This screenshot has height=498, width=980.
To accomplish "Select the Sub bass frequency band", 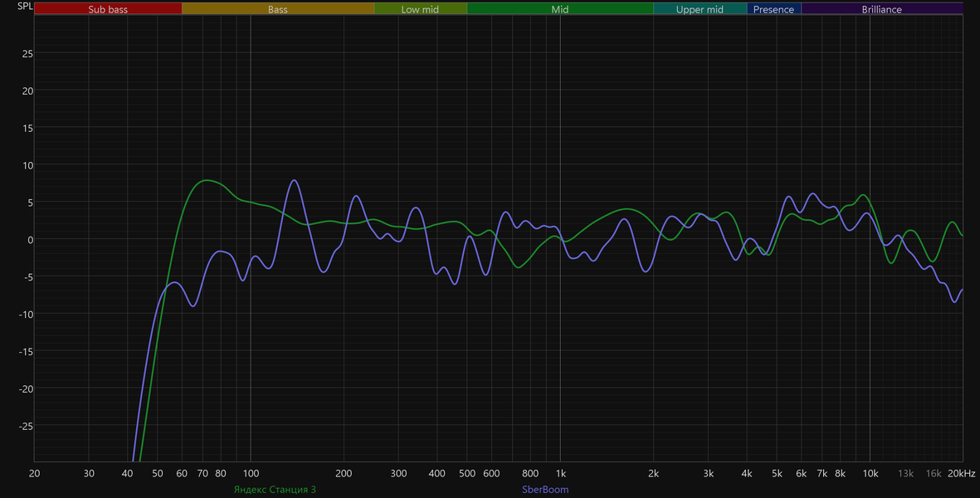I will pyautogui.click(x=108, y=9).
